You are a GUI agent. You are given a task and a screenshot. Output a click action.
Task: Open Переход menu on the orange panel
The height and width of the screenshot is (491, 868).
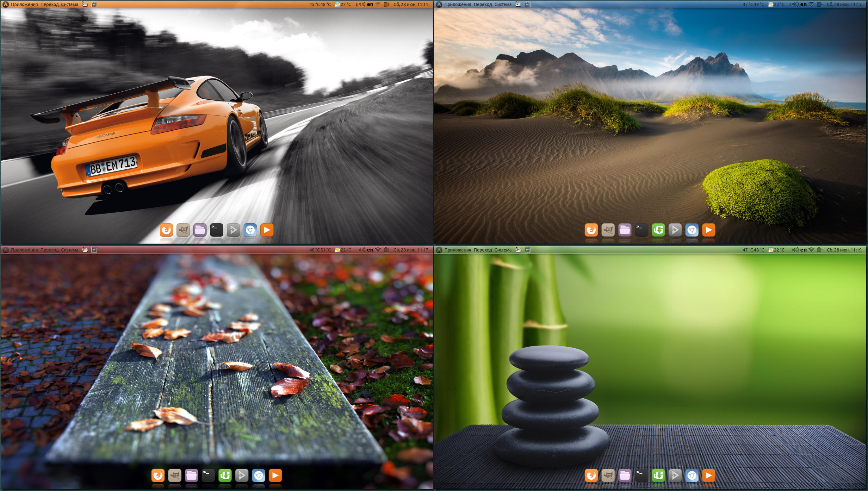[x=50, y=4]
